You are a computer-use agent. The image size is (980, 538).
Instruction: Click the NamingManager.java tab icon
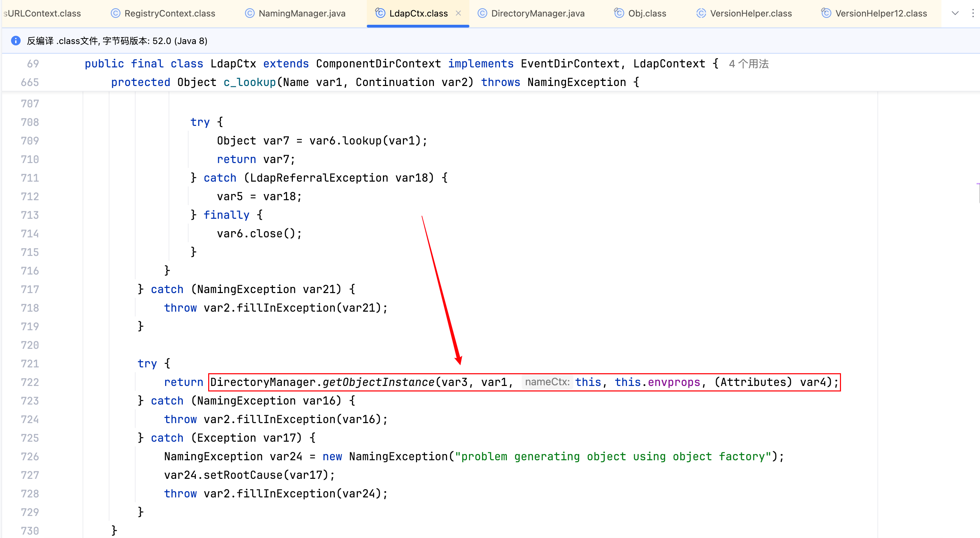tap(249, 13)
